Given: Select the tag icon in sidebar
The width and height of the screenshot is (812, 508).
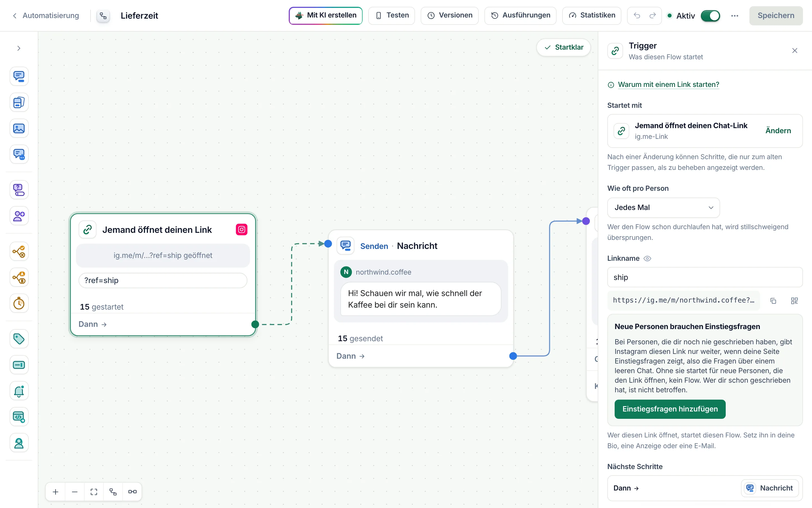Looking at the screenshot, I should coord(19,339).
